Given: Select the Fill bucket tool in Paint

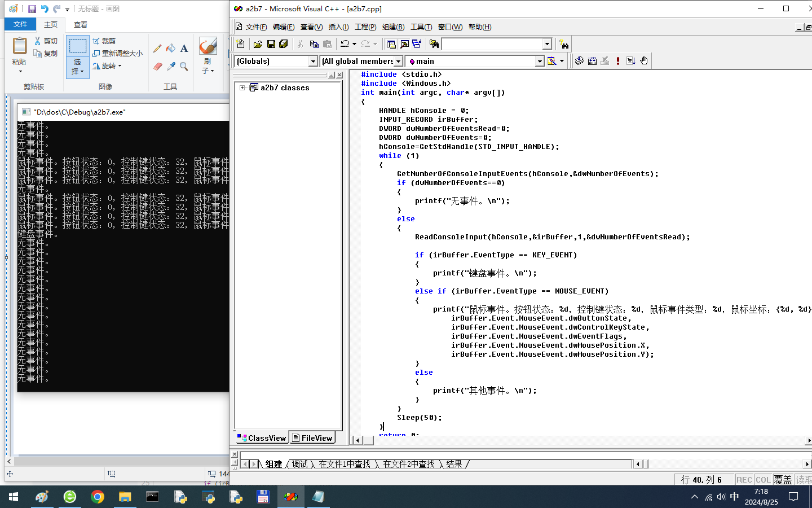Looking at the screenshot, I should tap(171, 49).
